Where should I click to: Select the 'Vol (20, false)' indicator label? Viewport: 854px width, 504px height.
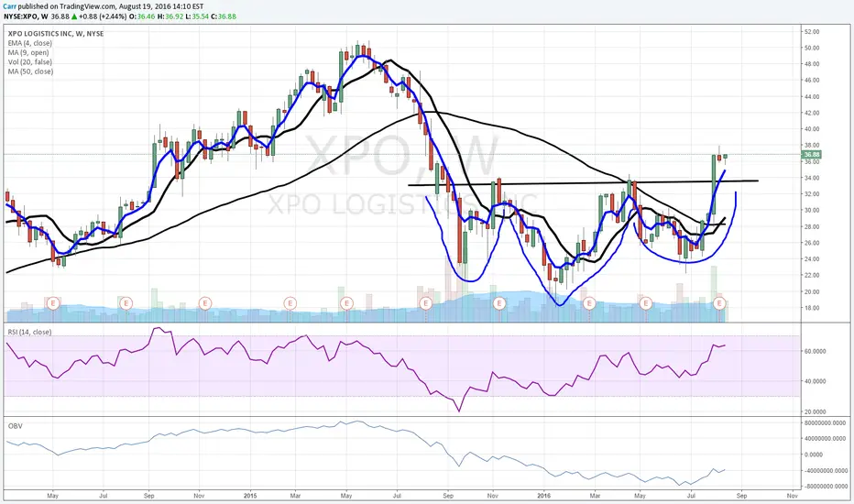(30, 62)
